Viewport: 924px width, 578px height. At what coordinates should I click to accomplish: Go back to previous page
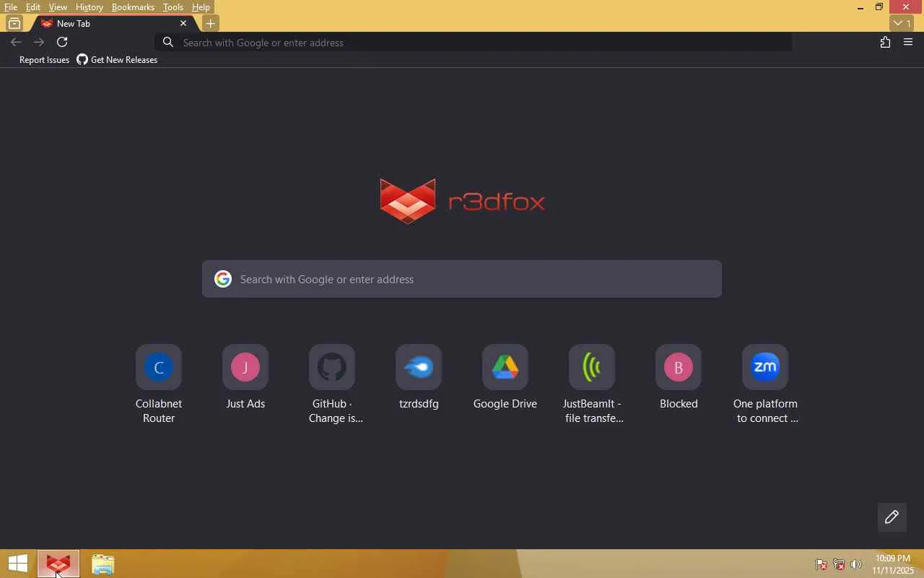(x=16, y=43)
